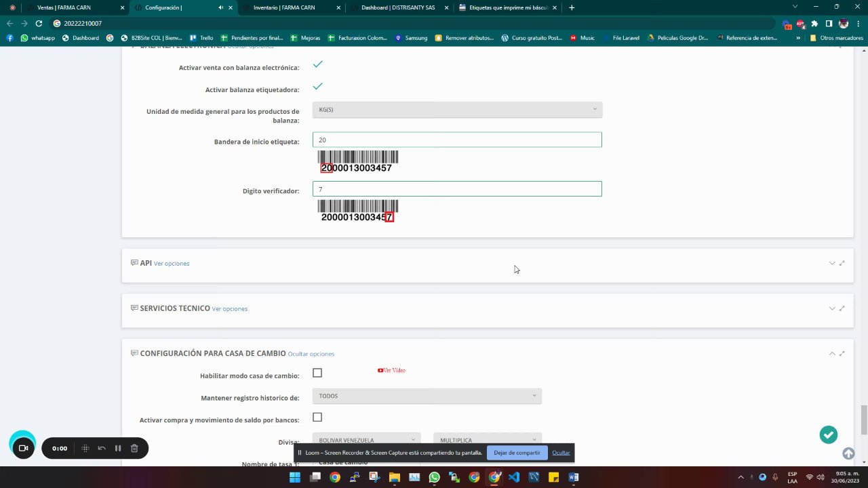Toggle Activar venta con balanza electrónica checkmark
Viewport: 868px width, 488px height.
coord(317,64)
